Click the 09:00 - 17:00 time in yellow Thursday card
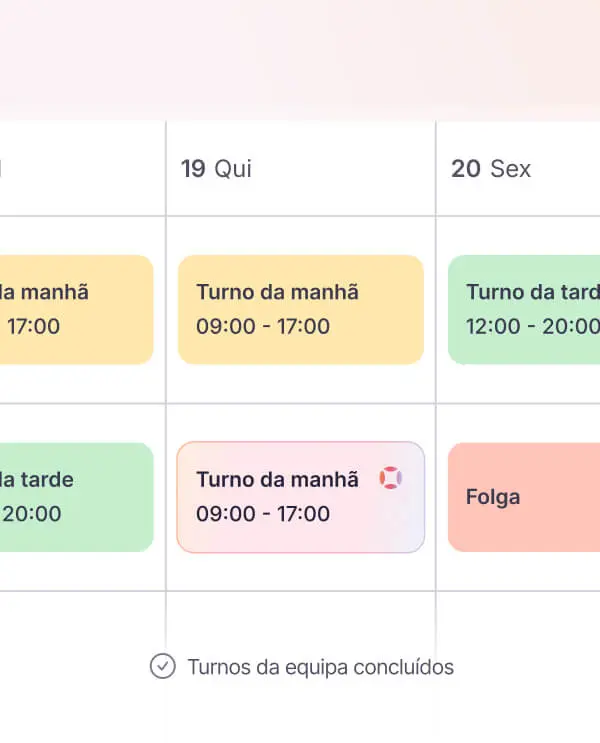 point(263,326)
